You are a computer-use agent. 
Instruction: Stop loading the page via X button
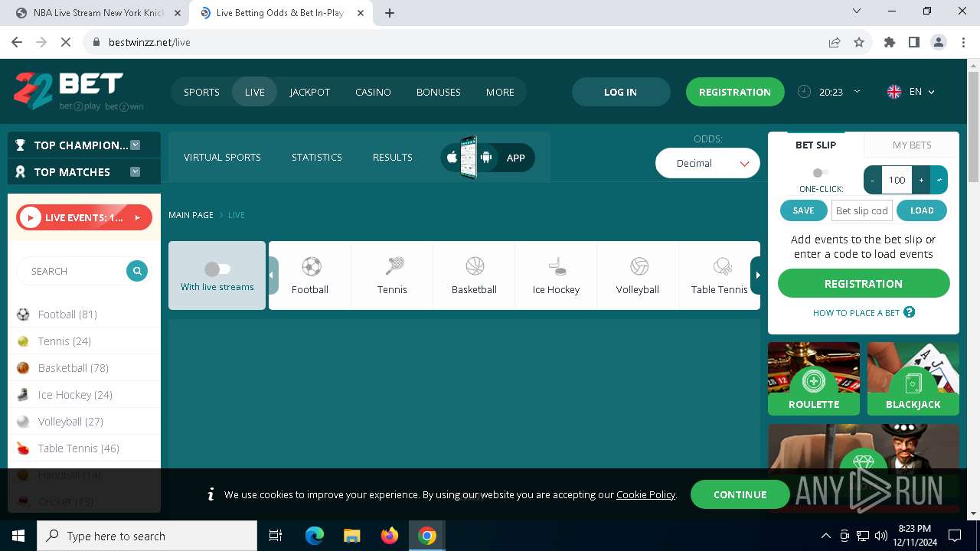point(66,42)
